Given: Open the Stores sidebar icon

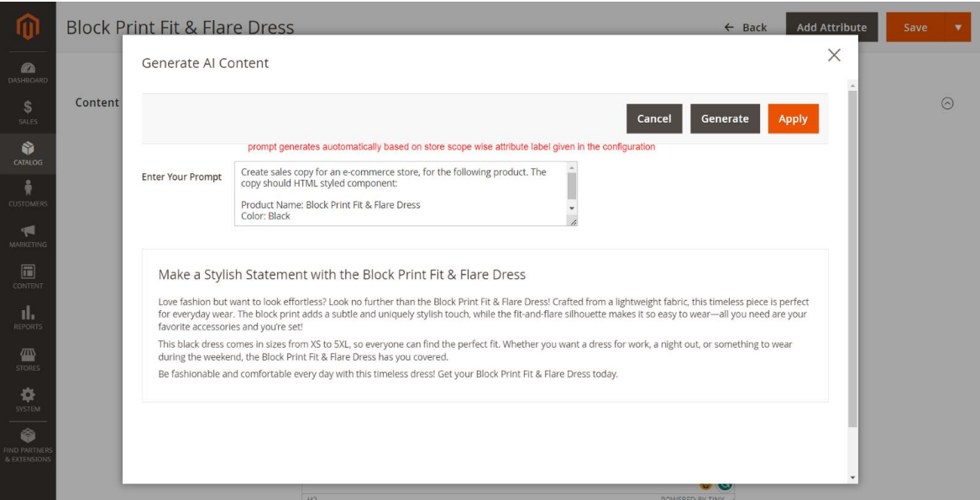Looking at the screenshot, I should coord(28,358).
